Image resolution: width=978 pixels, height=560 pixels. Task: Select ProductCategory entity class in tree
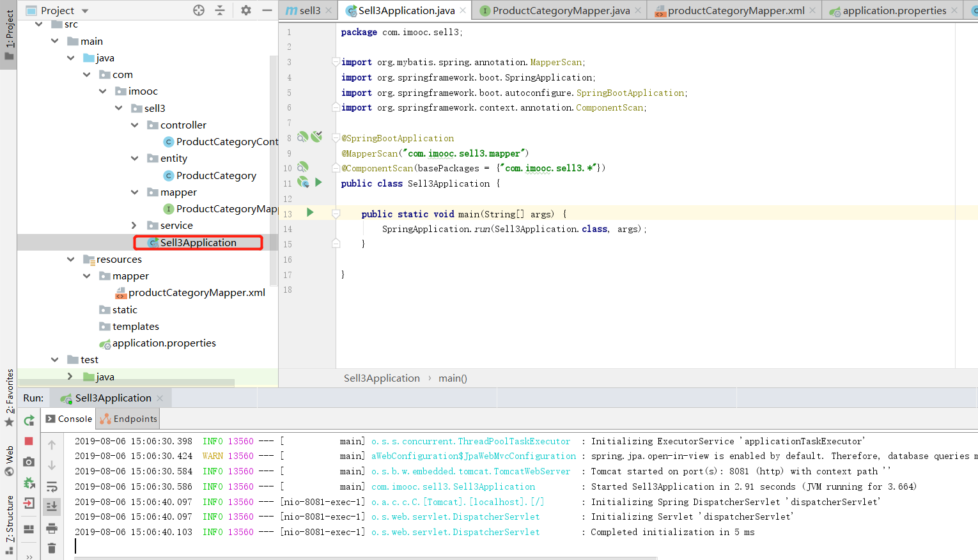210,175
